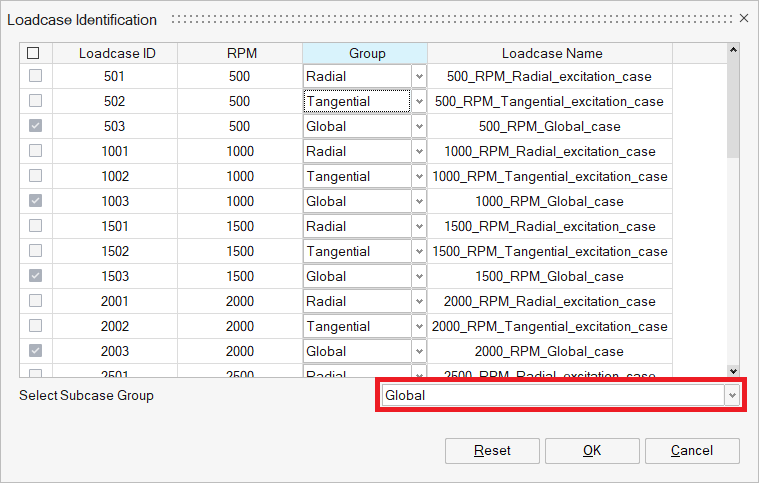
Task: Click the scrollbar up arrow of table
Action: [733, 50]
